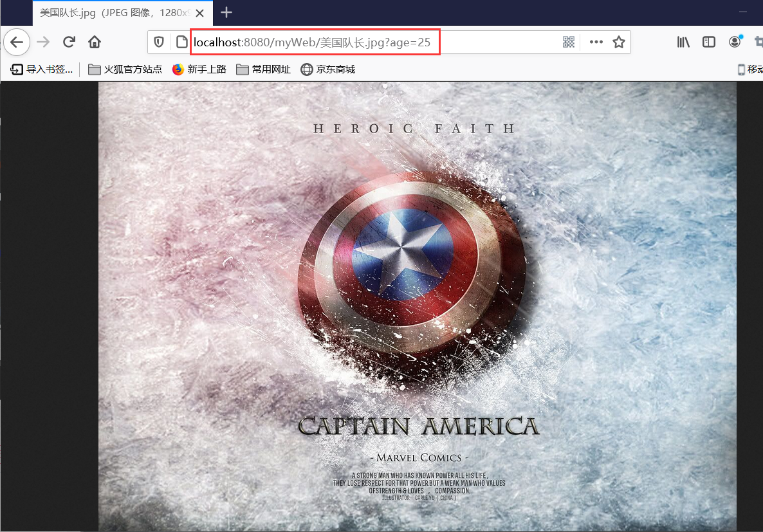The height and width of the screenshot is (532, 763).
Task: Open the Library bookshelf icon
Action: (x=683, y=42)
